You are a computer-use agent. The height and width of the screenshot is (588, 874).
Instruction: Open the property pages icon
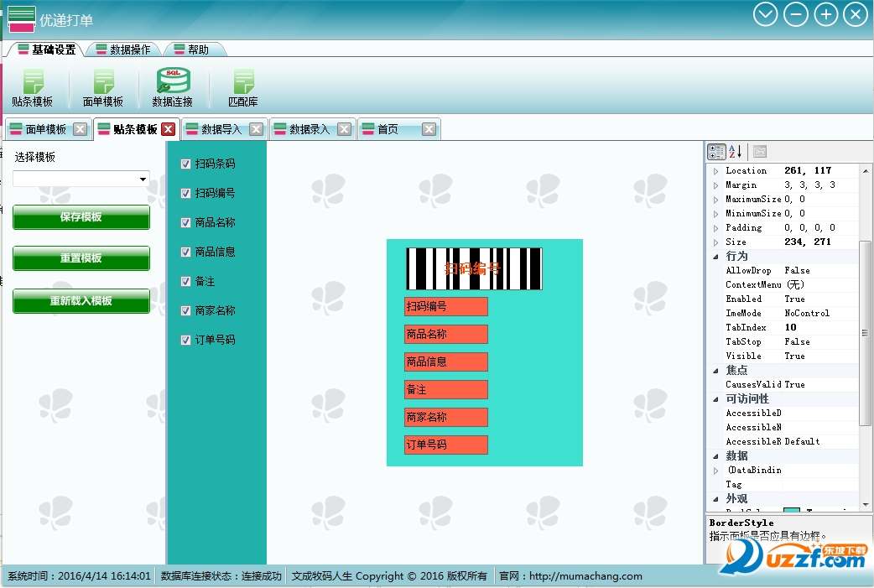click(x=760, y=152)
